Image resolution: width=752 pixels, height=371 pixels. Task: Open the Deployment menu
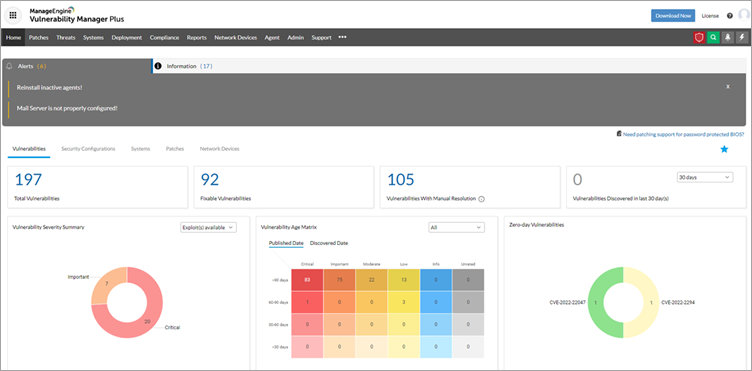pyautogui.click(x=127, y=37)
